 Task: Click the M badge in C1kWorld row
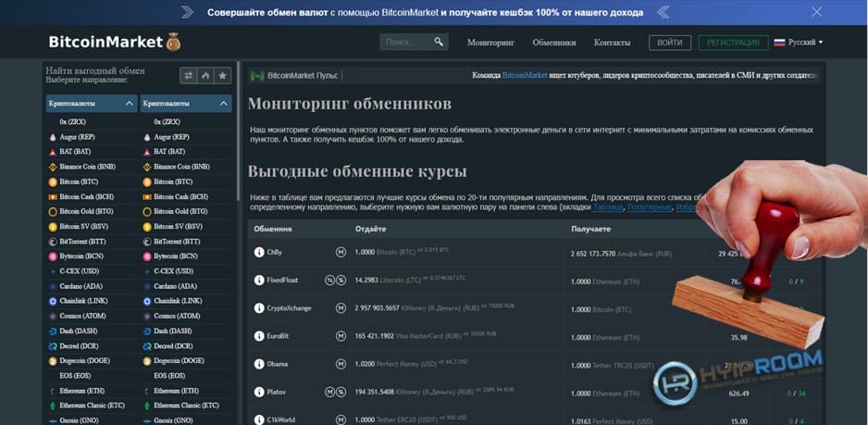[341, 420]
